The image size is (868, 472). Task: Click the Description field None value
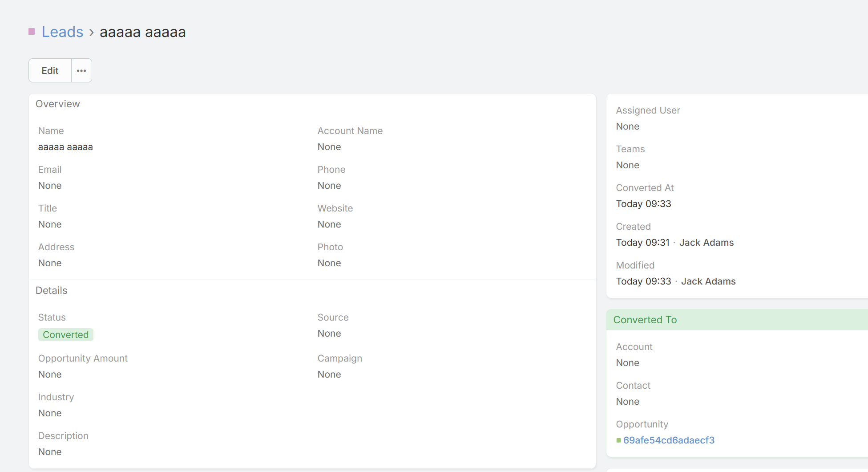point(50,452)
